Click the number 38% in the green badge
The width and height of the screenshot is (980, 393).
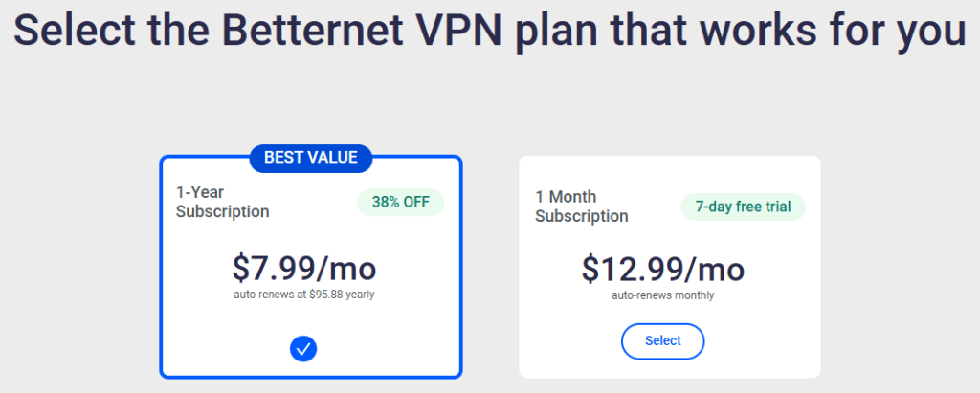click(387, 203)
